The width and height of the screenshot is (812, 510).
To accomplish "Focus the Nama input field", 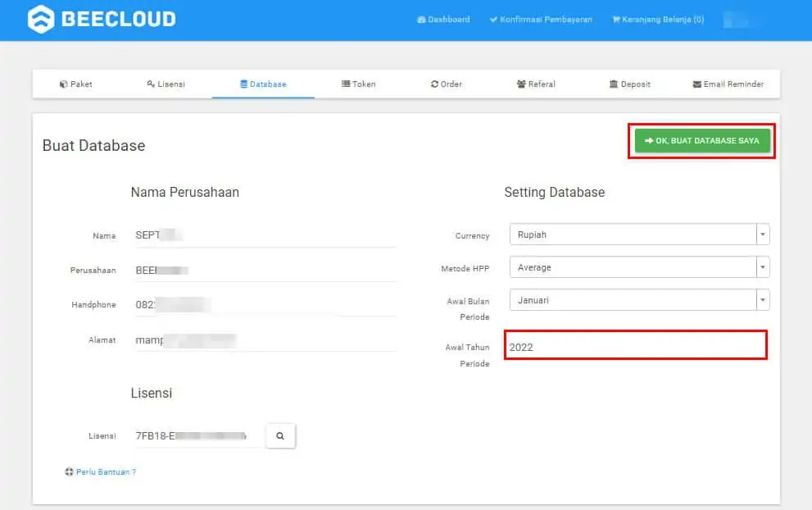I will [265, 235].
